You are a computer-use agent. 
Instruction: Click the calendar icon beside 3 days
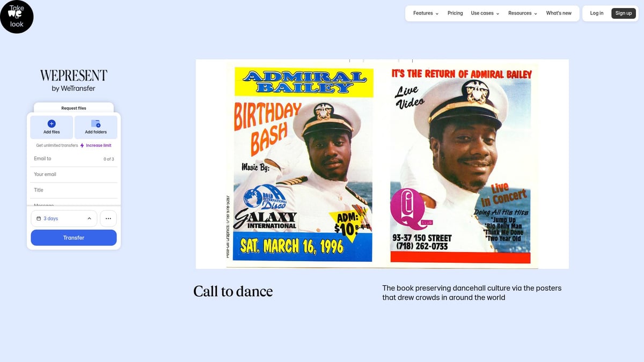39,219
